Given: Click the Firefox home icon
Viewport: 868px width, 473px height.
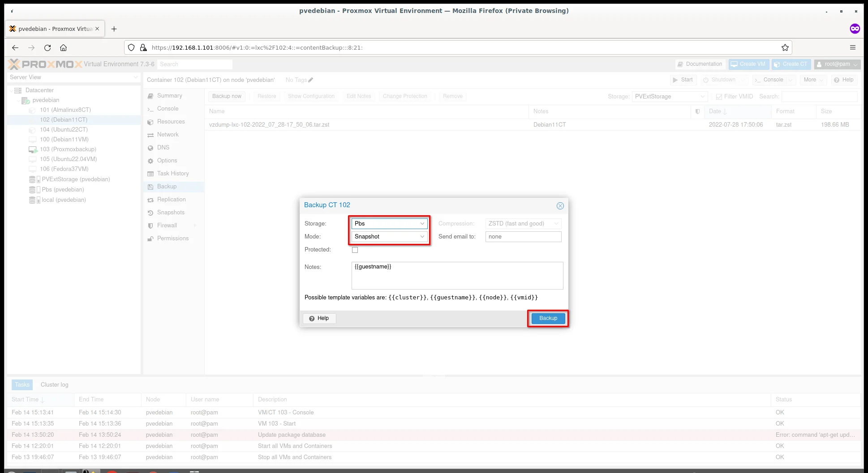Looking at the screenshot, I should (64, 48).
